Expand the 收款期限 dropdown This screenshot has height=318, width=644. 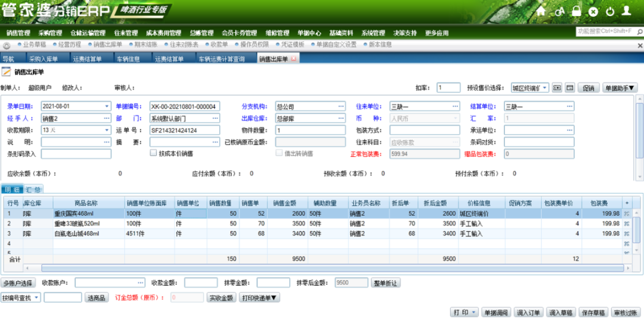pyautogui.click(x=107, y=130)
